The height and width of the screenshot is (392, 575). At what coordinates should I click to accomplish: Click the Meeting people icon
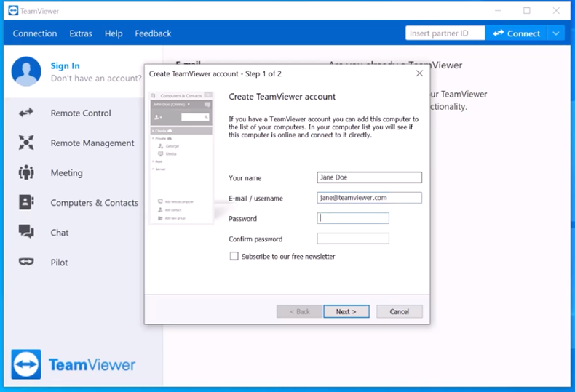[26, 172]
